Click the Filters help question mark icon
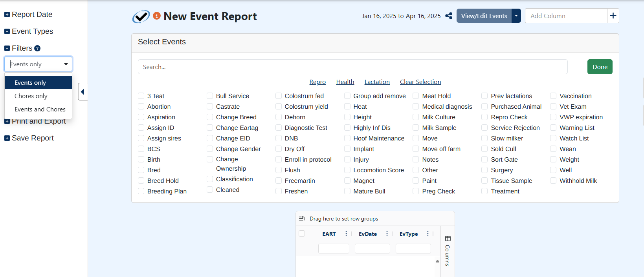This screenshot has height=277, width=644. point(37,48)
